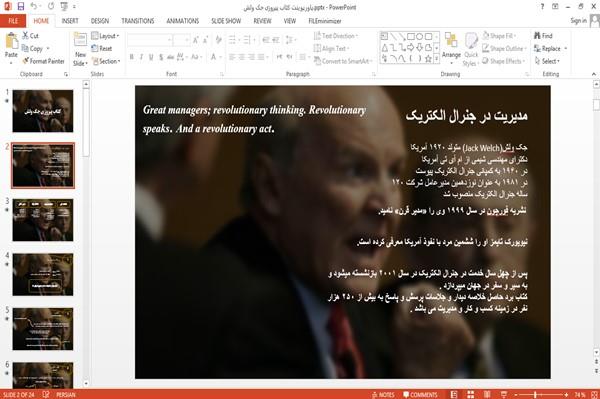Toggle text Shadow formatting
This screenshot has height=399, width=600.
click(x=161, y=57)
